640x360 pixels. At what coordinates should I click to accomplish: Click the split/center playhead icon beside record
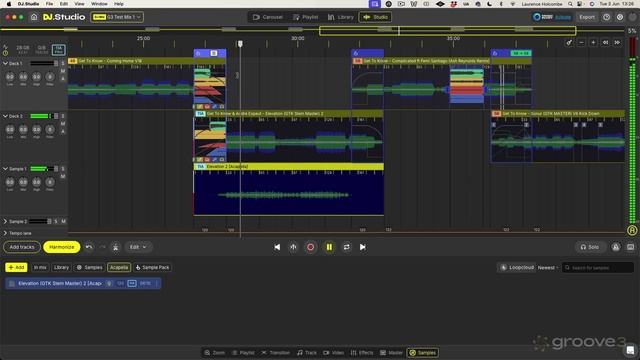click(293, 247)
